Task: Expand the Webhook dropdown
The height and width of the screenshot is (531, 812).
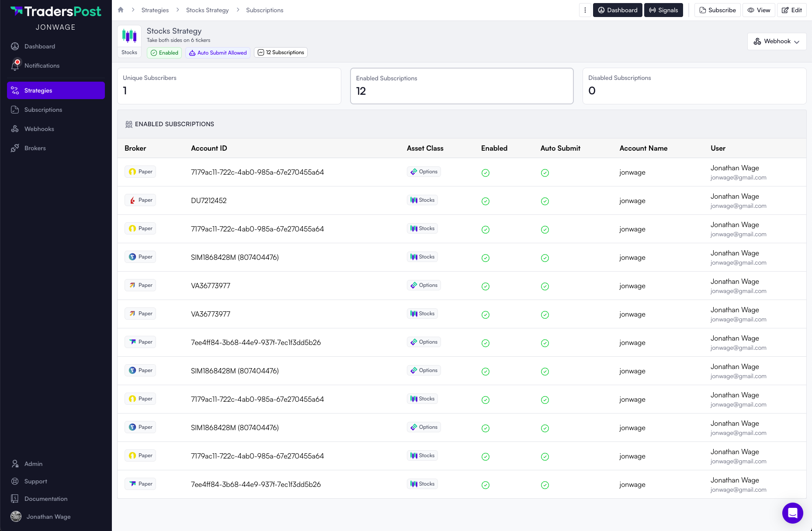Action: (777, 41)
